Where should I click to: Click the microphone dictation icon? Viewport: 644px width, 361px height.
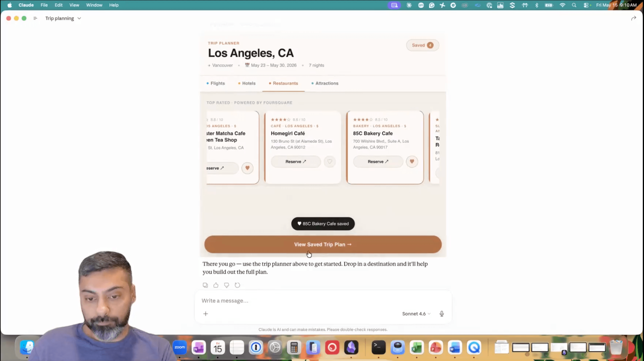click(x=442, y=314)
